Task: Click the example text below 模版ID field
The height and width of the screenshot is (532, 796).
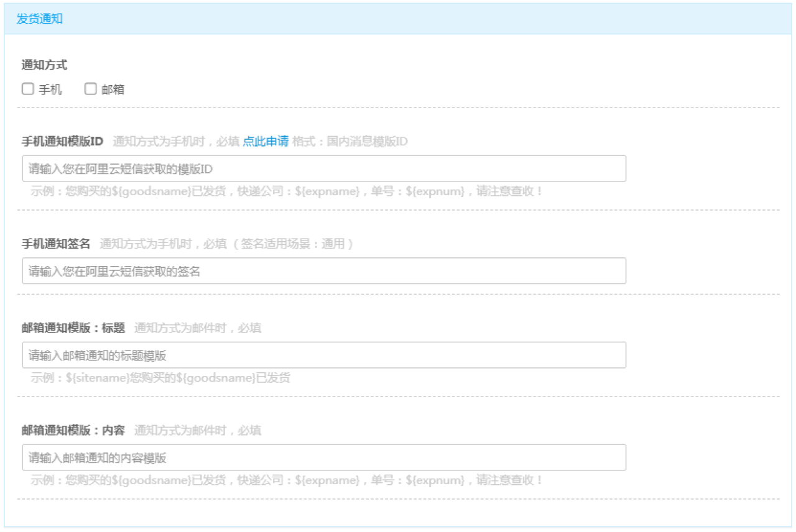Action: click(287, 191)
